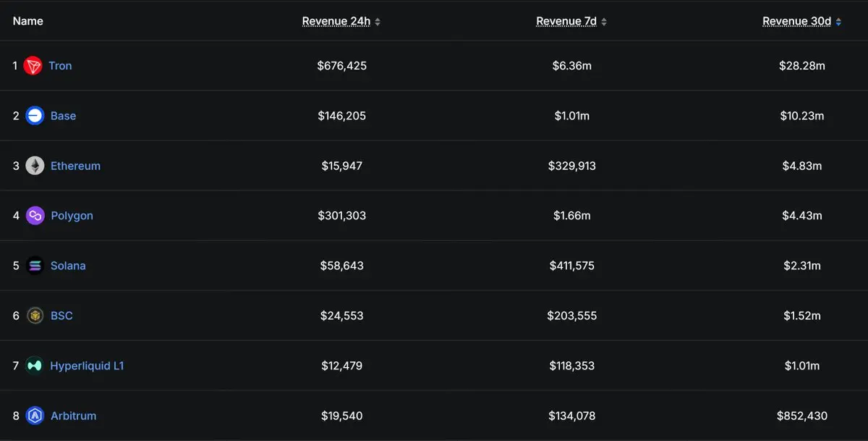
Task: Click the Hyperliquid L1 logo icon
Action: 35,366
